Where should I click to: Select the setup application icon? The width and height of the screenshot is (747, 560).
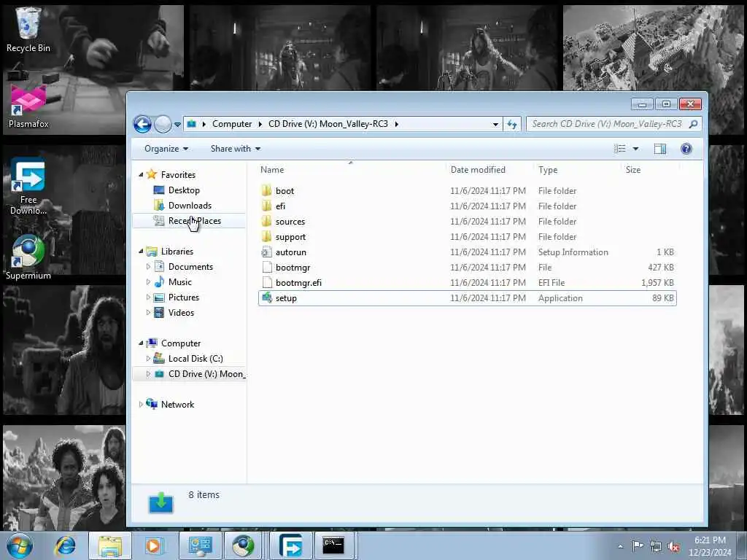click(267, 297)
